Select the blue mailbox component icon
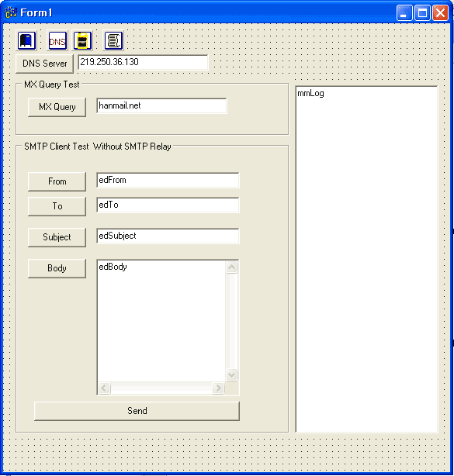Image resolution: width=454 pixels, height=476 pixels. (26, 40)
